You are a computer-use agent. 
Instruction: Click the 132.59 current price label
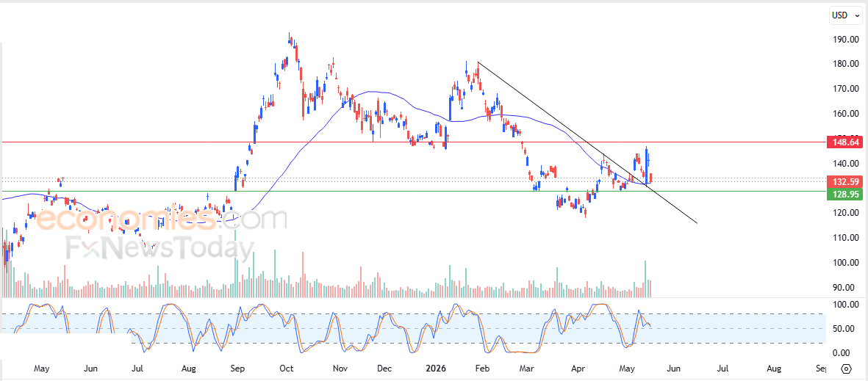844,181
